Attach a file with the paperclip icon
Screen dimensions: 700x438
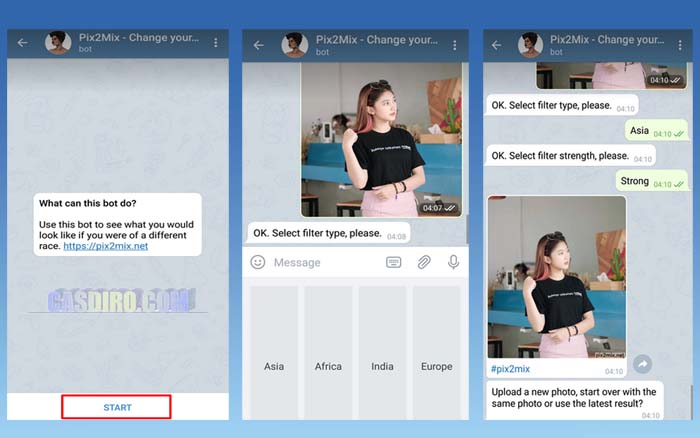click(x=424, y=262)
